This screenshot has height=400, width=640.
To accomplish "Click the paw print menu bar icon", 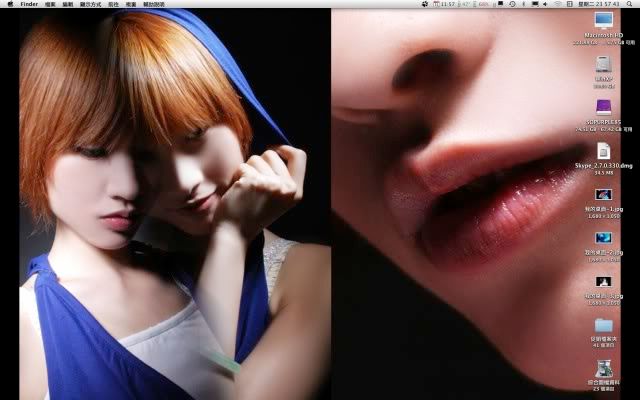I will tap(425, 4).
